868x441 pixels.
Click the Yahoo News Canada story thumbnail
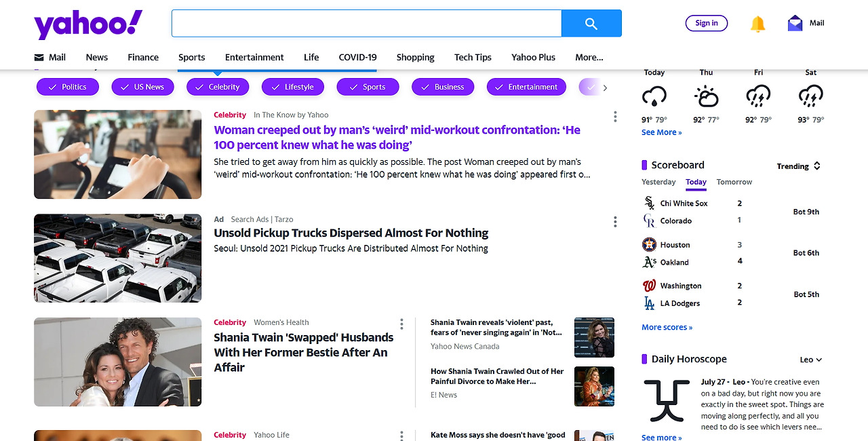click(x=594, y=337)
